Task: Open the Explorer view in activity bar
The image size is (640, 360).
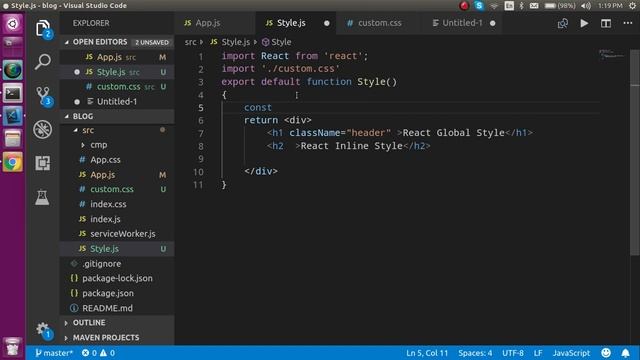Action: (42, 29)
